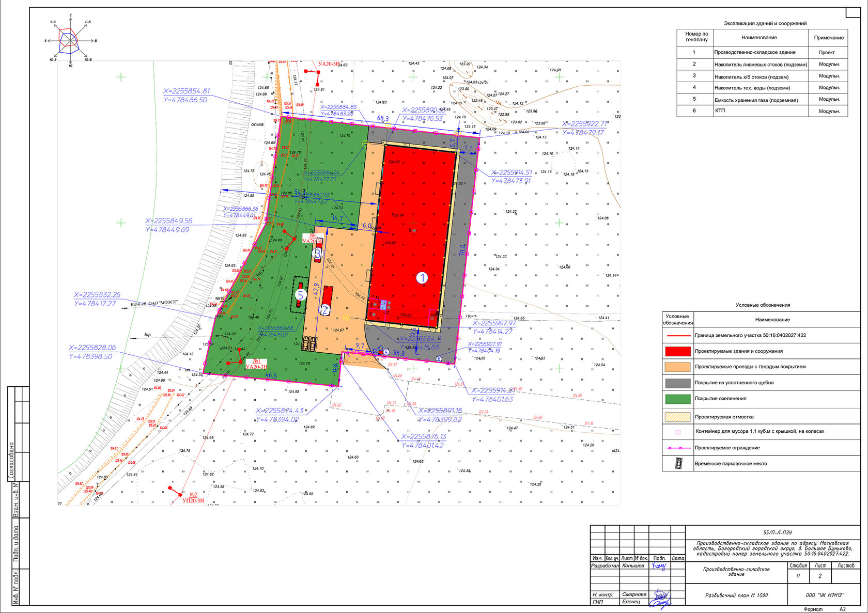The image size is (868, 613).
Task: Click the red '№2 УП20-3Н' pole label
Action: tap(193, 497)
